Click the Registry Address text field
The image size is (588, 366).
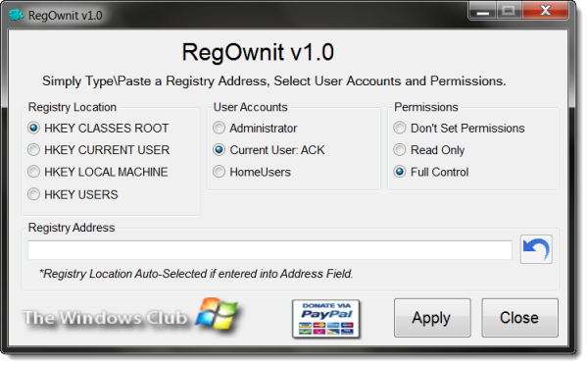click(x=270, y=250)
